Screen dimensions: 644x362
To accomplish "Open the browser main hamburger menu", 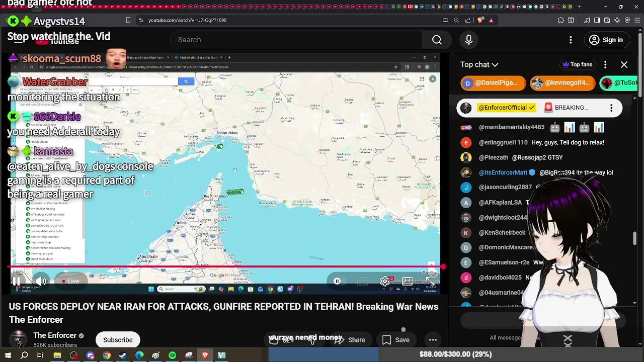I will click(x=637, y=20).
